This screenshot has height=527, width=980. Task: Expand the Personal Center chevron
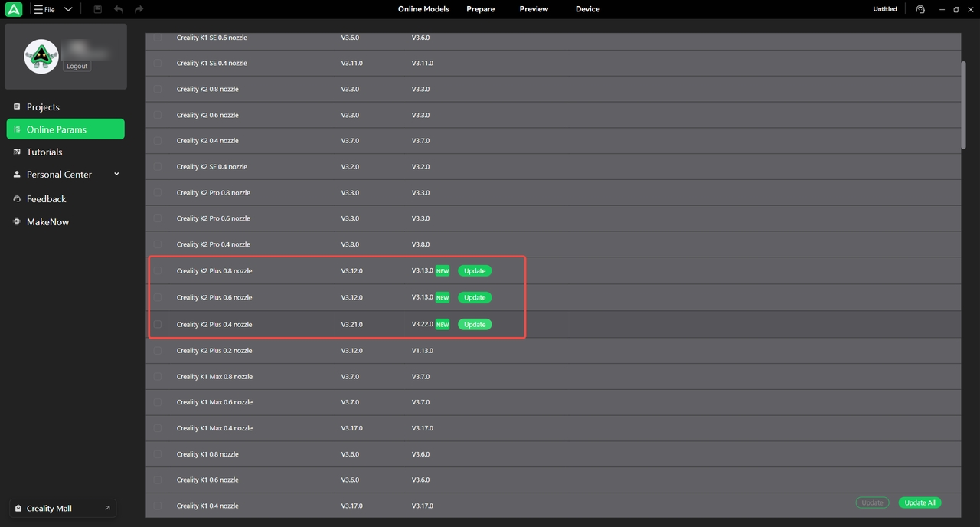[116, 174]
